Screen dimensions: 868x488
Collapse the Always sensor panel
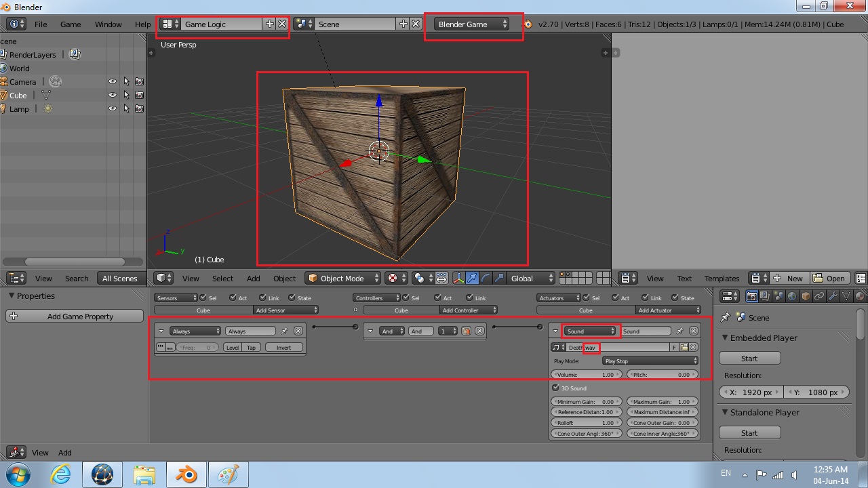[161, 331]
